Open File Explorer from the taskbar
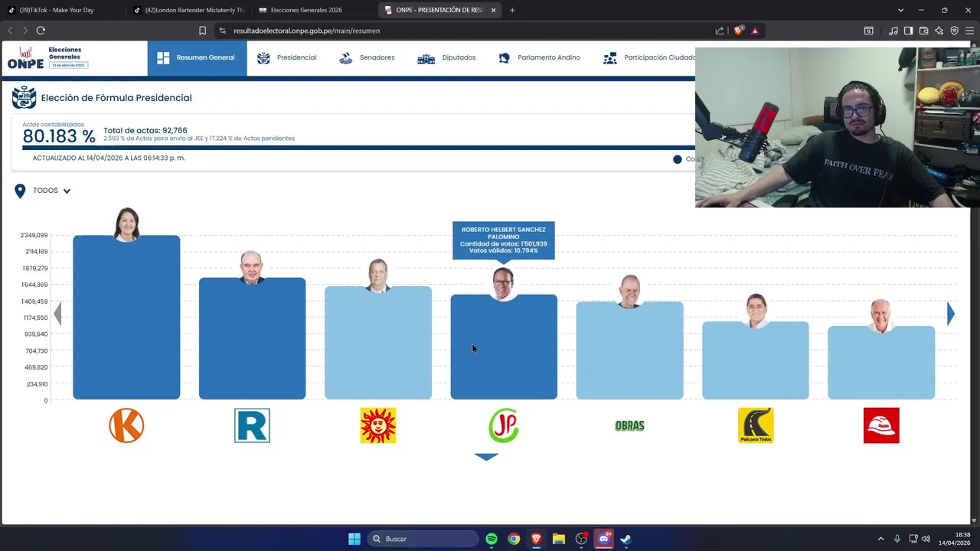 click(559, 539)
